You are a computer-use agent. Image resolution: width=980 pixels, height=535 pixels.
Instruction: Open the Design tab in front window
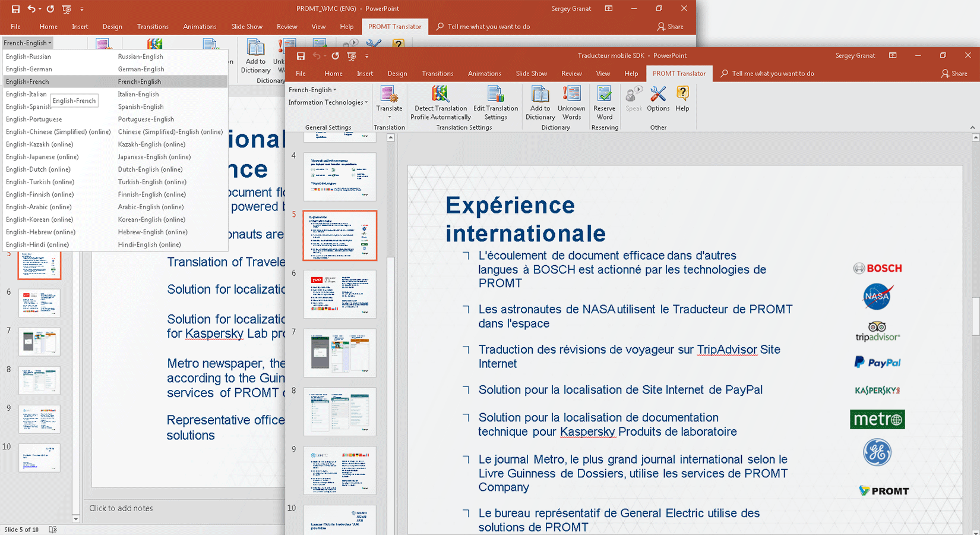click(x=397, y=74)
